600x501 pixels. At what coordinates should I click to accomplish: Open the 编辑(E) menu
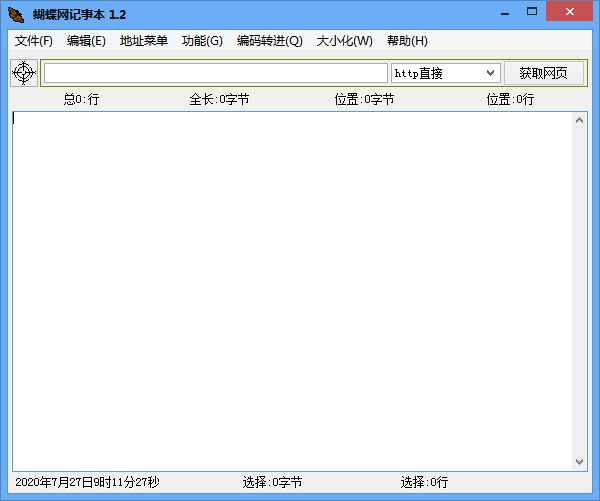click(x=86, y=41)
